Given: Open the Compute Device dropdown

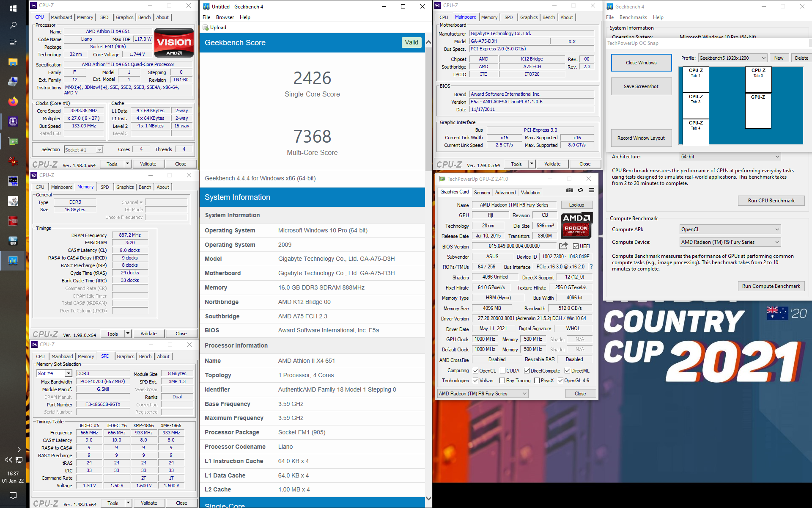Looking at the screenshot, I should click(x=730, y=242).
